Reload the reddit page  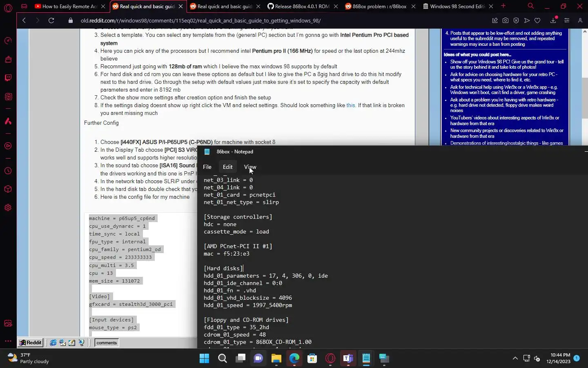(51, 20)
